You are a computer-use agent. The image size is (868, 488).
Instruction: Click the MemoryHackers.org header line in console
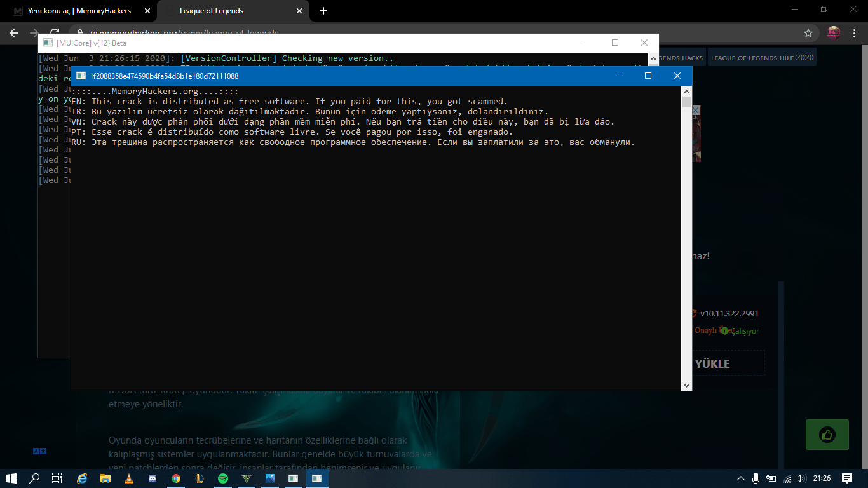(x=155, y=91)
